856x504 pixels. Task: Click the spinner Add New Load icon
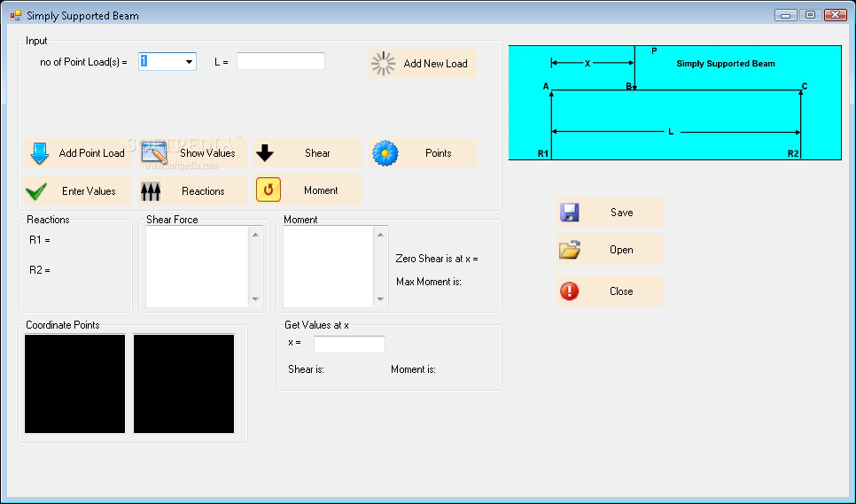[x=383, y=63]
